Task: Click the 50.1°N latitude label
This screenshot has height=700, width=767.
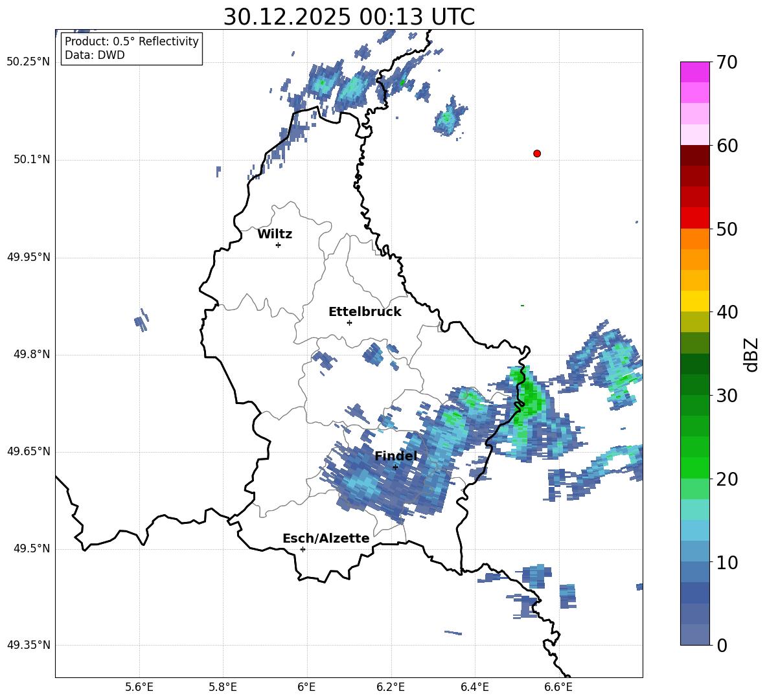Action: 32,159
